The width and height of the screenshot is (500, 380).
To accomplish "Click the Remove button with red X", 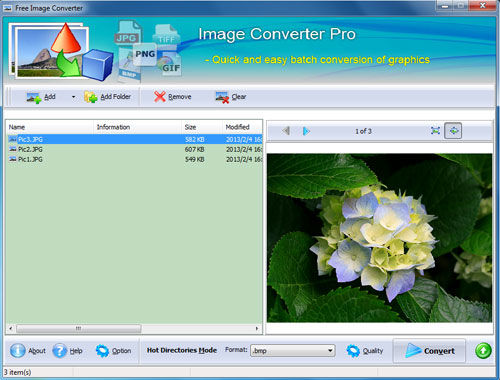I will coord(172,97).
